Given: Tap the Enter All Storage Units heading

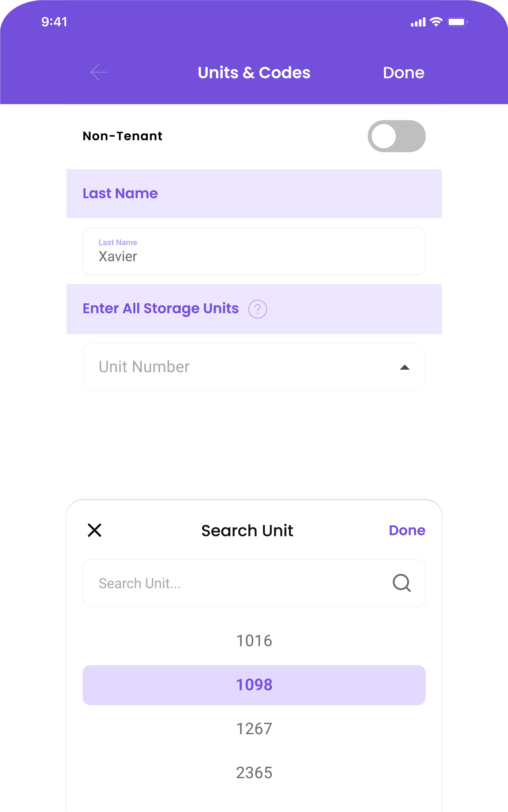Looking at the screenshot, I should [161, 308].
